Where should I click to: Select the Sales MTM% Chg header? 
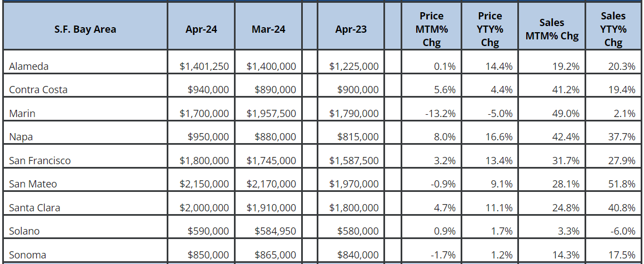coord(551,29)
